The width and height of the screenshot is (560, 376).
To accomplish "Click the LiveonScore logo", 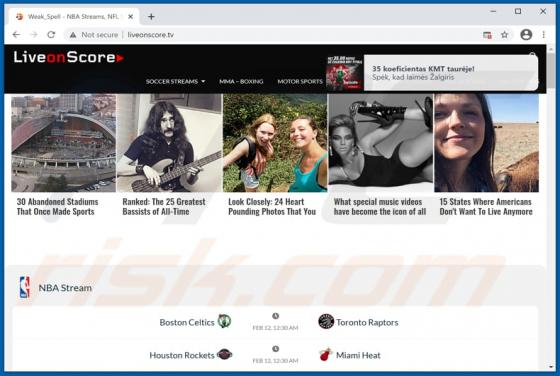I will coord(69,57).
